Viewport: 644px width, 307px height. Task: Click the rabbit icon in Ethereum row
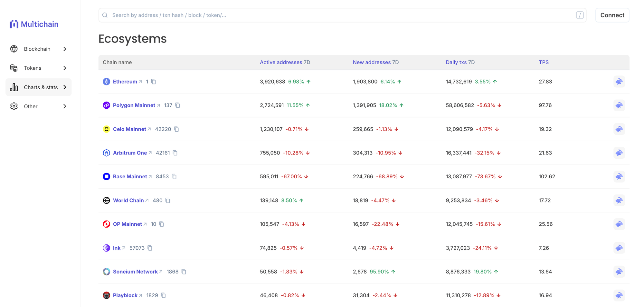[619, 82]
